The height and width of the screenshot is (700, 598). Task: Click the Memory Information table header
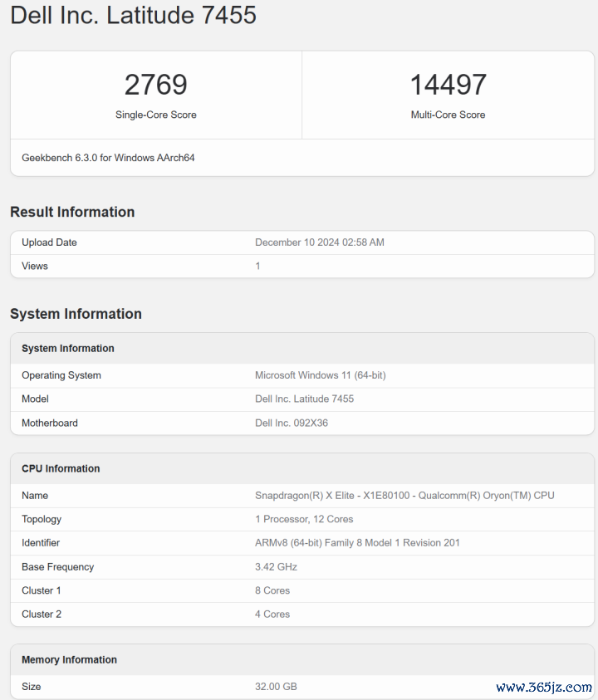pyautogui.click(x=302, y=660)
